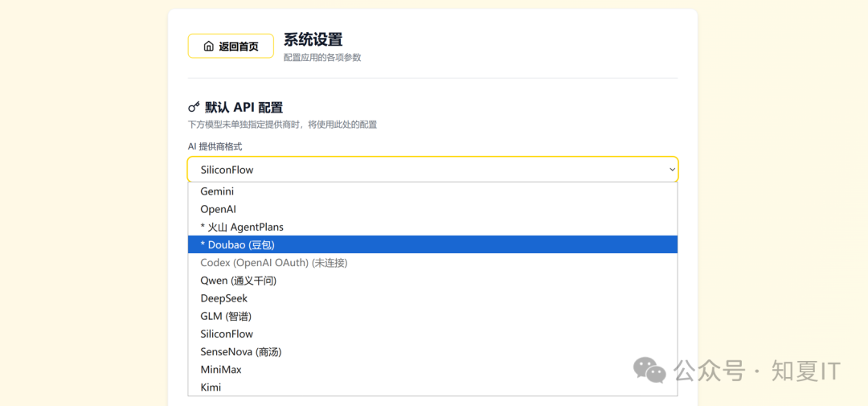
Task: Click the 系统设置 page title
Action: point(313,39)
